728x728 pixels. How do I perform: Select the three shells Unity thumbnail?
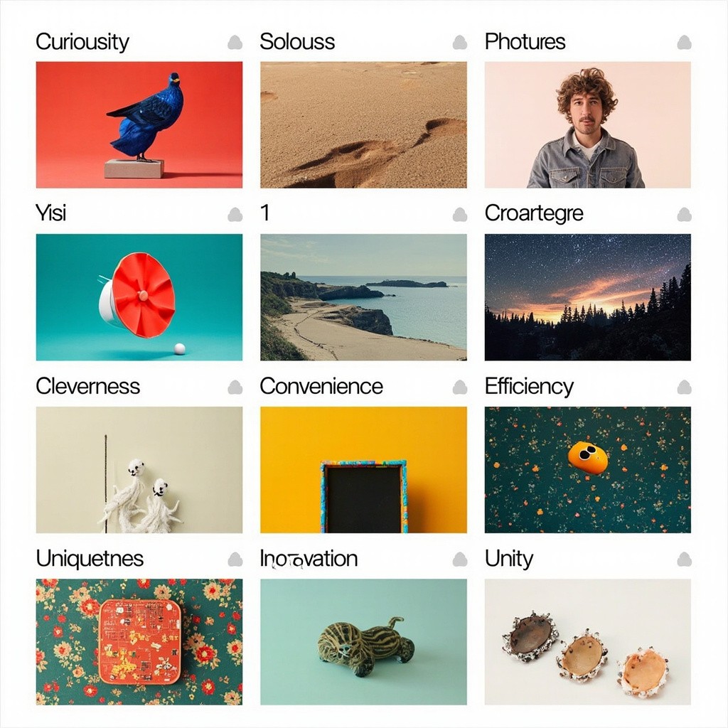coord(588,642)
